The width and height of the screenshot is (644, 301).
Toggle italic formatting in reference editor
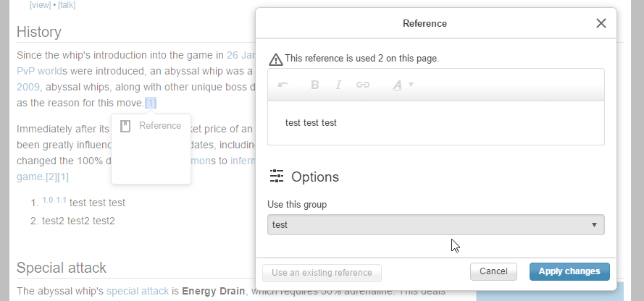click(338, 85)
